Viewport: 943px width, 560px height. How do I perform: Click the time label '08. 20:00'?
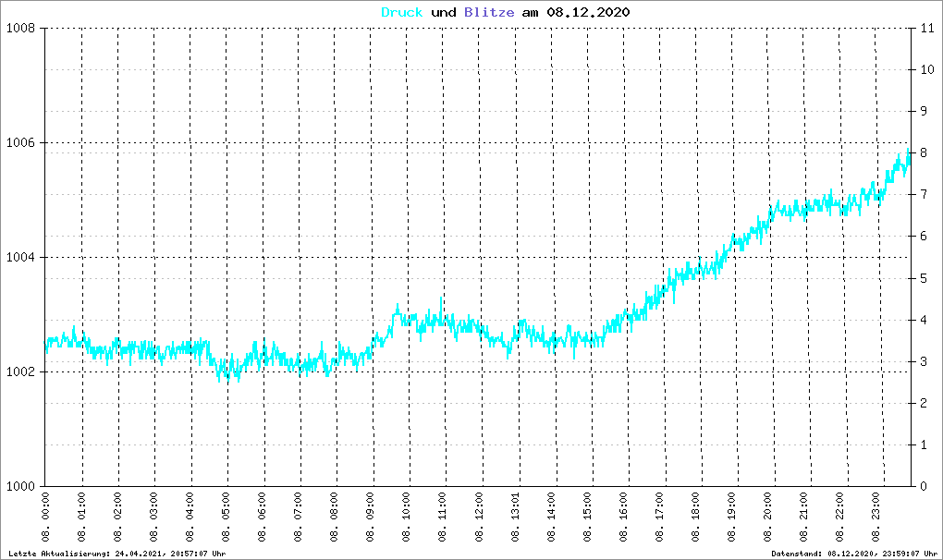(x=768, y=517)
